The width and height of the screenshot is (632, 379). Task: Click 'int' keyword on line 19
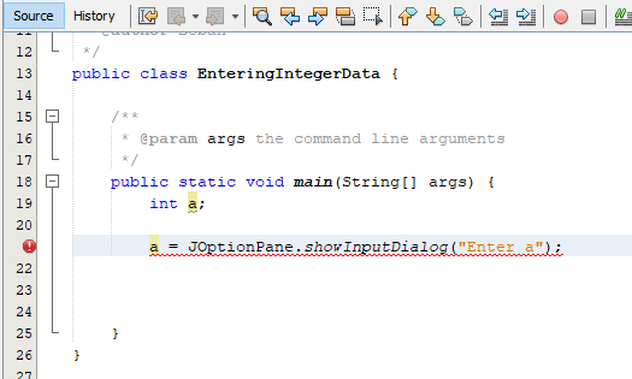[164, 204]
